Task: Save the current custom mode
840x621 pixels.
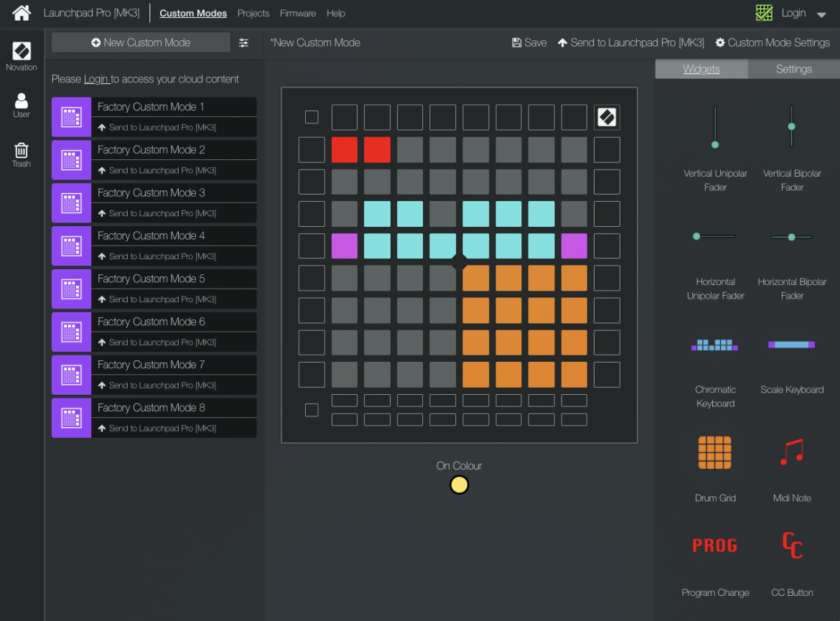Action: 529,43
